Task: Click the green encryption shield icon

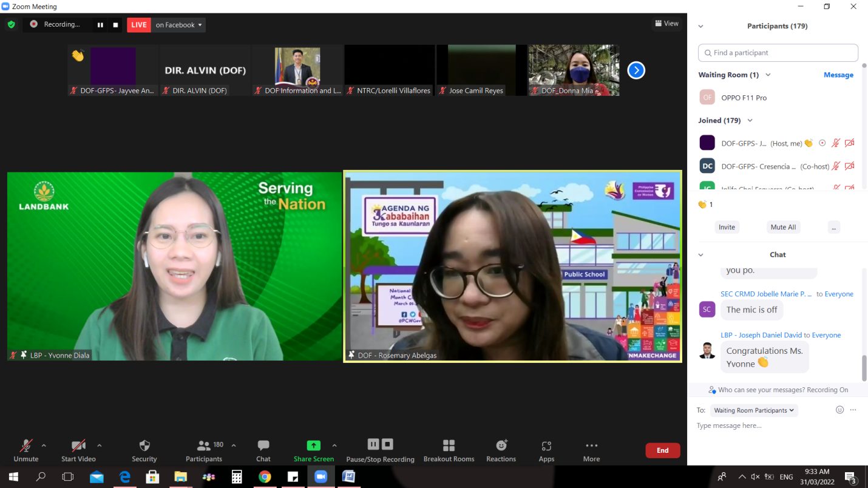Action: pyautogui.click(x=11, y=25)
